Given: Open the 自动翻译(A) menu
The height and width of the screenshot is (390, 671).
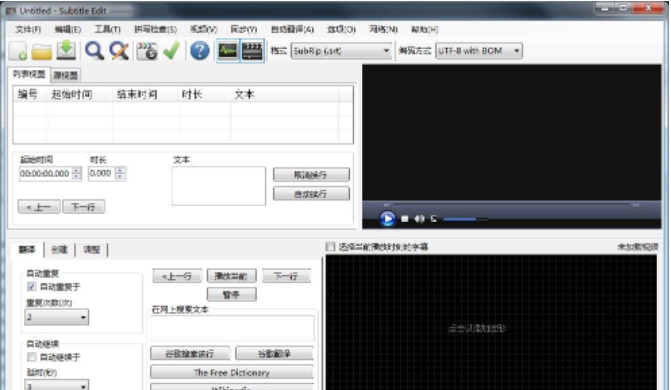Looking at the screenshot, I should 292,29.
